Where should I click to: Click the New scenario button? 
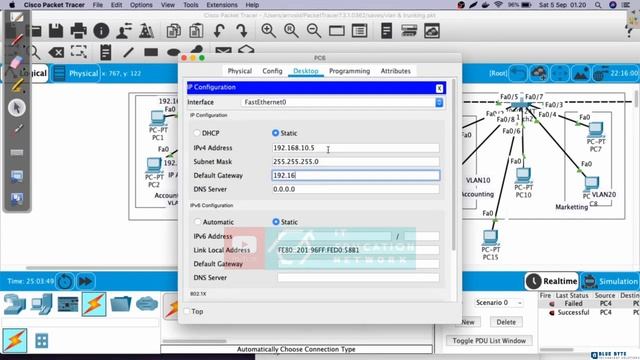[467, 322]
